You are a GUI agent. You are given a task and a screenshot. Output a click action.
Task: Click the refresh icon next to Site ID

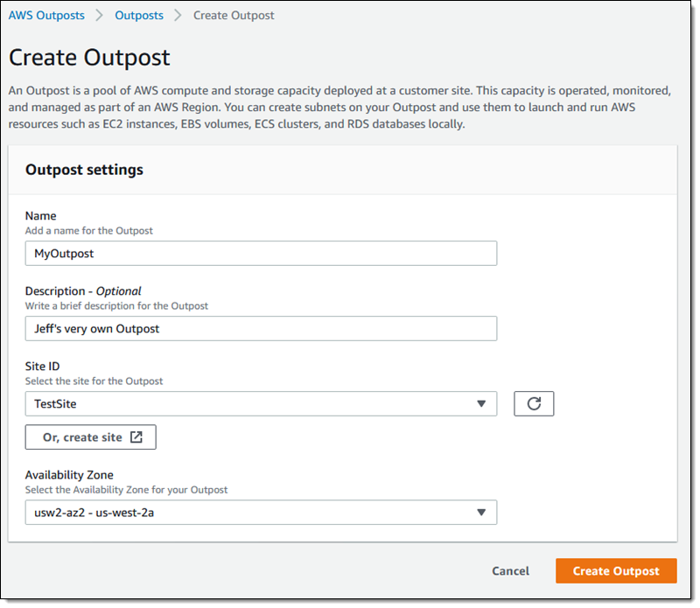534,403
